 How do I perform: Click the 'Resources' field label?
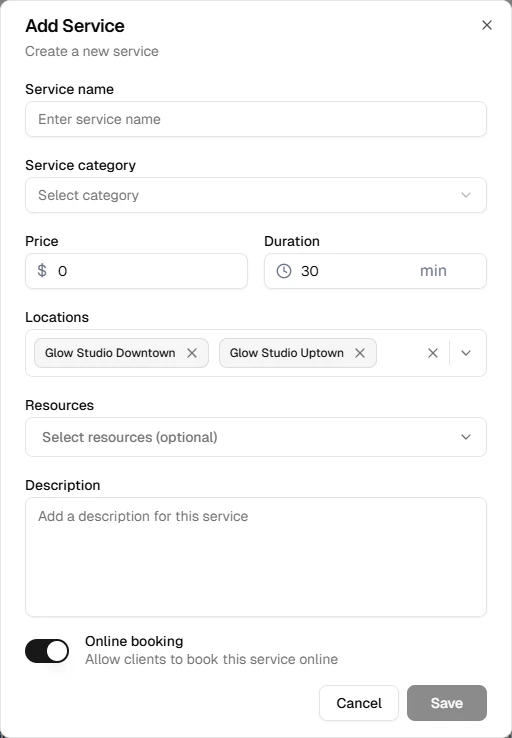coord(59,405)
